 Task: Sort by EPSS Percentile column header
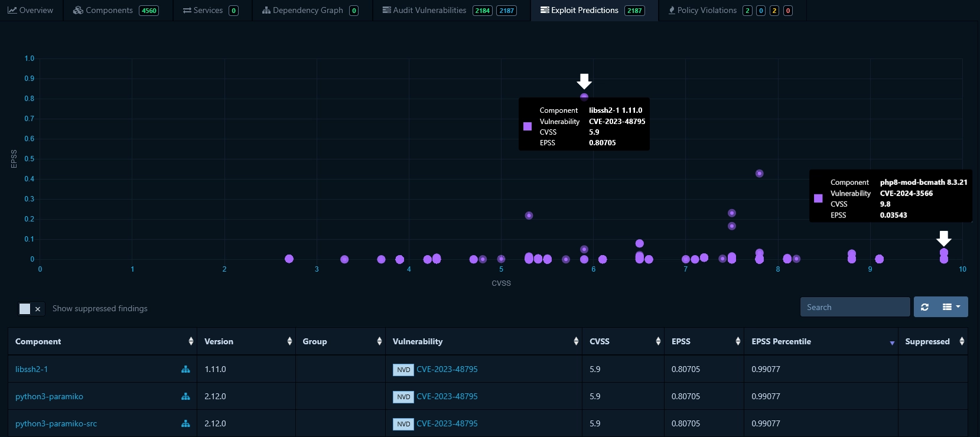(781, 341)
